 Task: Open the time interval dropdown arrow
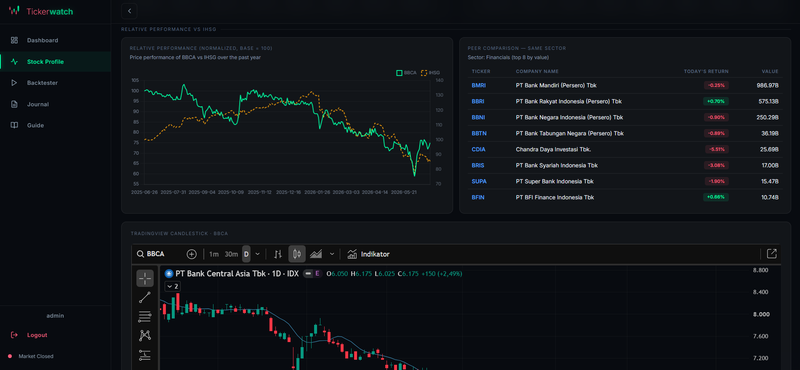click(257, 254)
